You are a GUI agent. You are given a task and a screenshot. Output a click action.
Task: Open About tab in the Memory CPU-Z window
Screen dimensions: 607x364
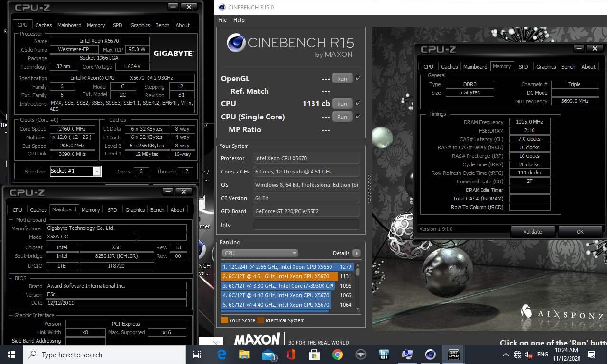pos(589,67)
